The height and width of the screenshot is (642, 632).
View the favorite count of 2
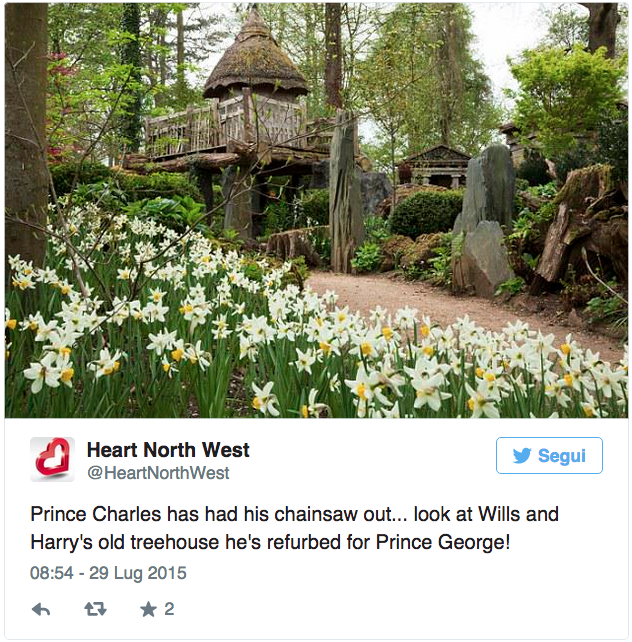tap(169, 609)
